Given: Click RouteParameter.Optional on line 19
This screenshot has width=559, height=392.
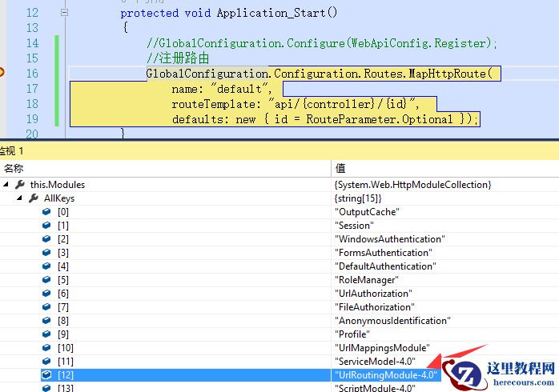Looking at the screenshot, I should tap(380, 119).
